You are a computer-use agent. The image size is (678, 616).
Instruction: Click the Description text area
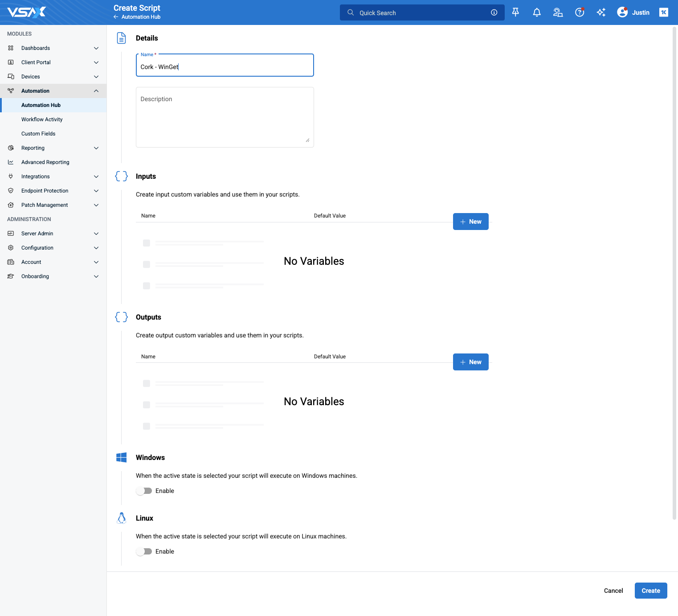point(225,117)
